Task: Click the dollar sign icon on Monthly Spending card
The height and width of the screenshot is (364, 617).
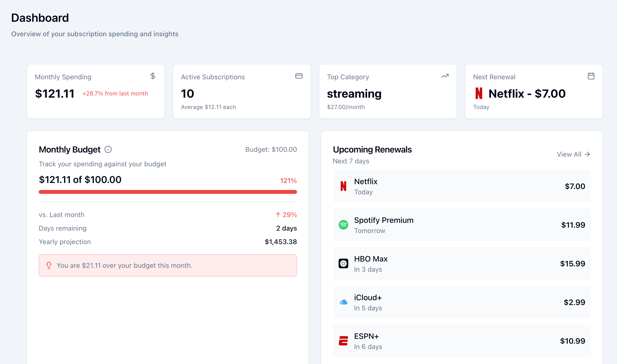Action: pos(152,76)
